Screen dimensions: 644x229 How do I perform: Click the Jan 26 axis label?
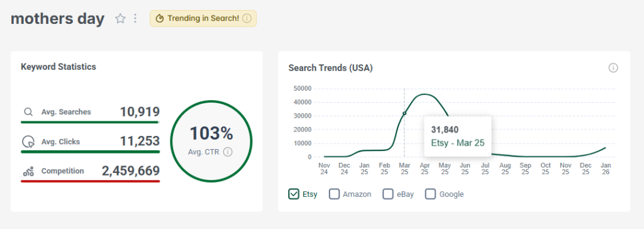point(606,168)
